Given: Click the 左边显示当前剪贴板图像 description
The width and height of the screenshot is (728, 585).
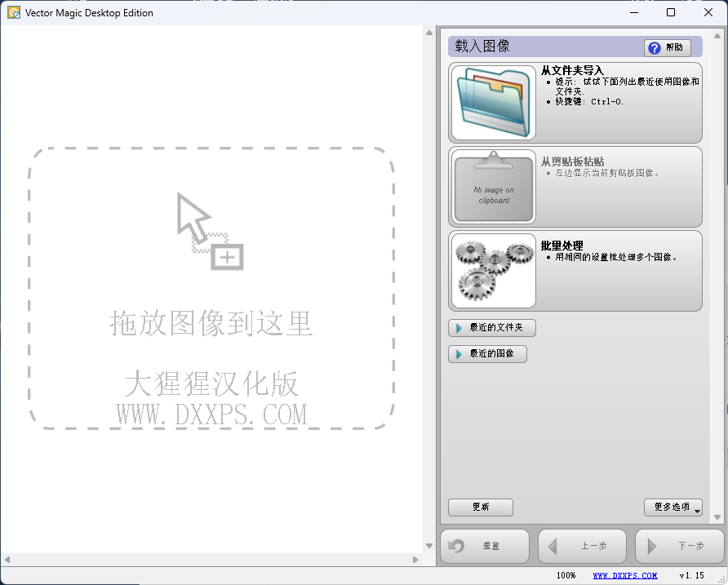Looking at the screenshot, I should pyautogui.click(x=607, y=173).
